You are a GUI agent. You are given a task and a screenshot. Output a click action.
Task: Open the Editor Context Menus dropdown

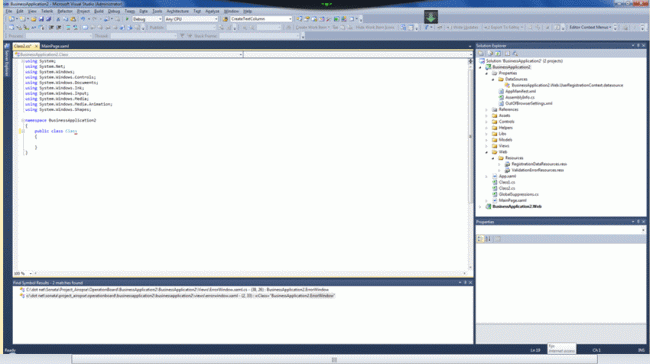(x=590, y=27)
